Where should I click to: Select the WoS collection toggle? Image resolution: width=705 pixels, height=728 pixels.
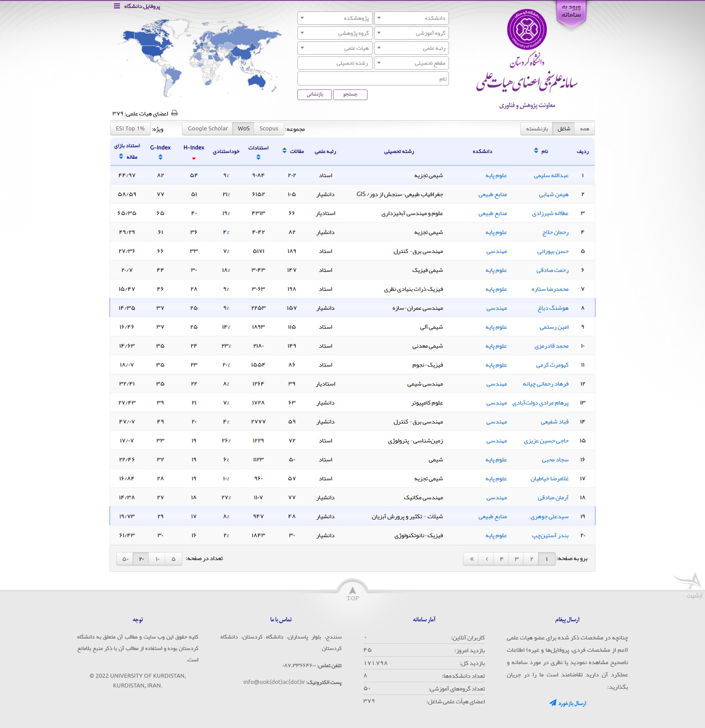tap(243, 129)
